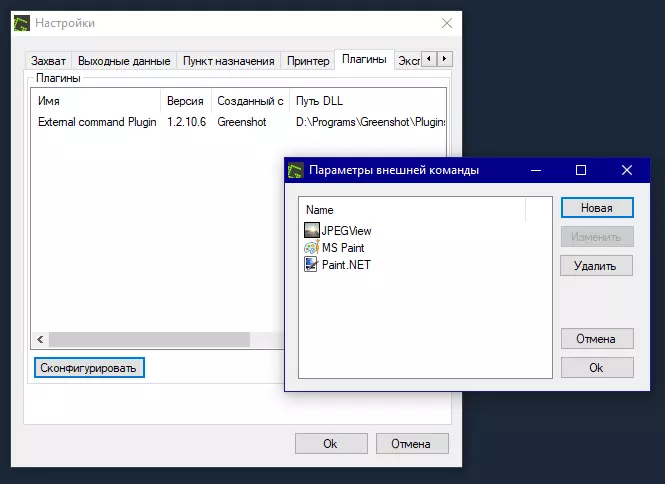The width and height of the screenshot is (665, 484).
Task: Click the JPEGView icon in the list
Action: pos(312,231)
